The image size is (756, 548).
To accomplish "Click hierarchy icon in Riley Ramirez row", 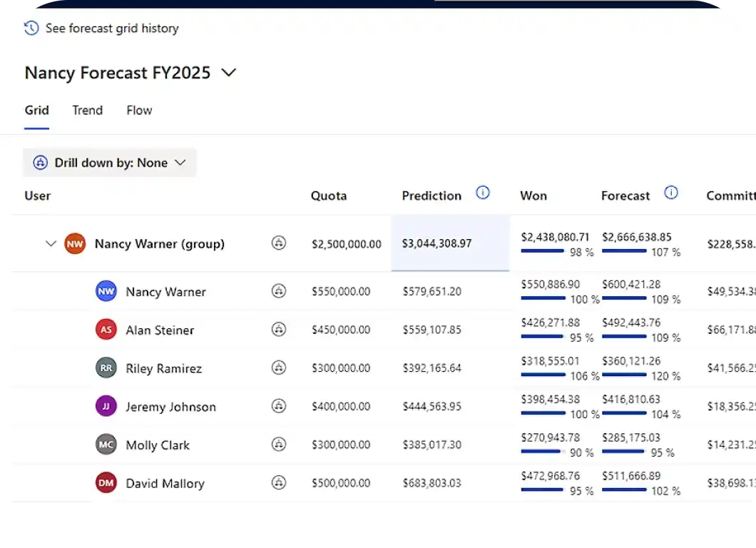I will click(x=279, y=368).
